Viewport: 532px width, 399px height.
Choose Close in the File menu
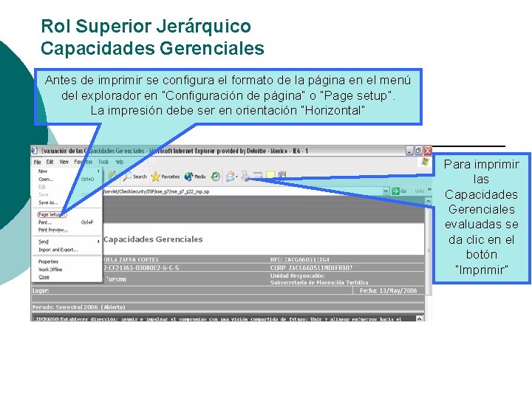[66, 277]
